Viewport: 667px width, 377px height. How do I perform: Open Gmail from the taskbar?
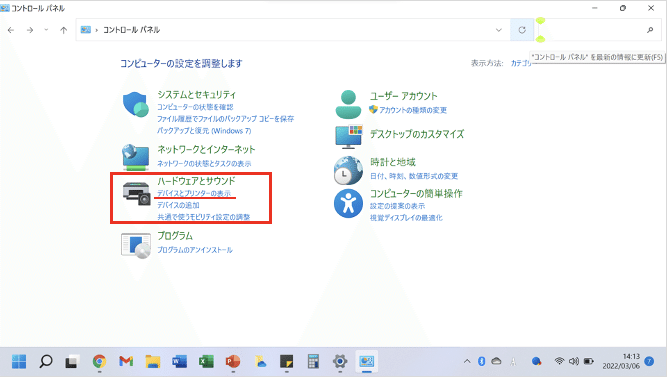click(126, 362)
